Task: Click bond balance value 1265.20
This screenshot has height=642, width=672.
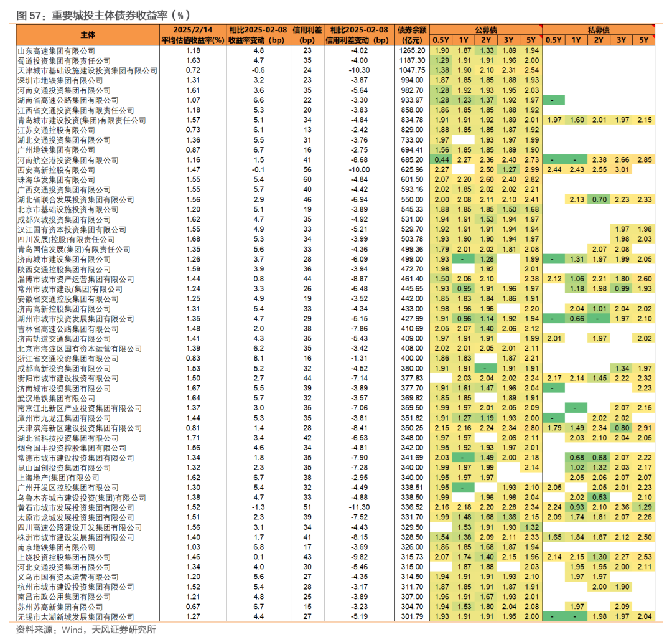Action: pos(413,50)
